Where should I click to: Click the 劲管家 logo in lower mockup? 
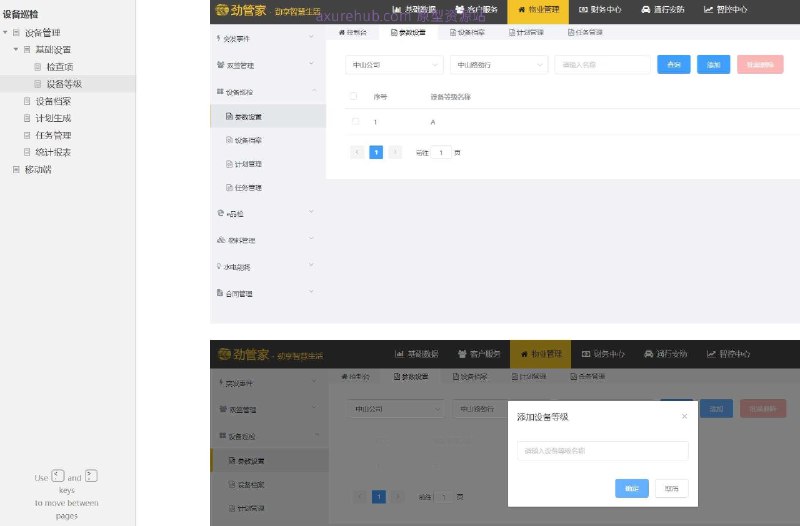coord(243,354)
